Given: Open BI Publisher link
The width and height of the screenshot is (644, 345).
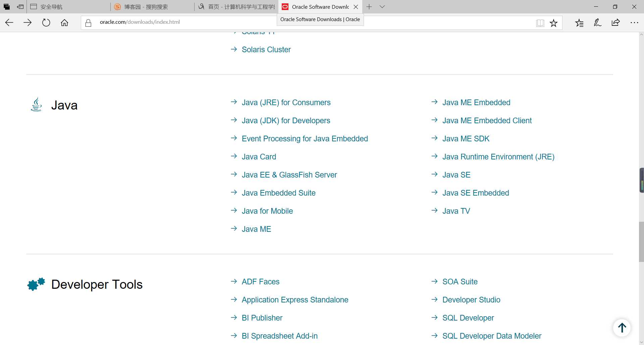Looking at the screenshot, I should (x=262, y=318).
